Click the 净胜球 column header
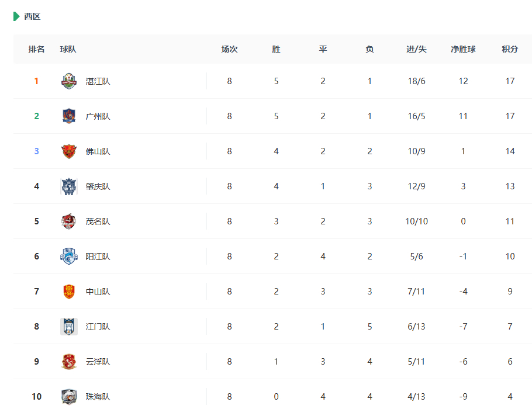 point(463,49)
